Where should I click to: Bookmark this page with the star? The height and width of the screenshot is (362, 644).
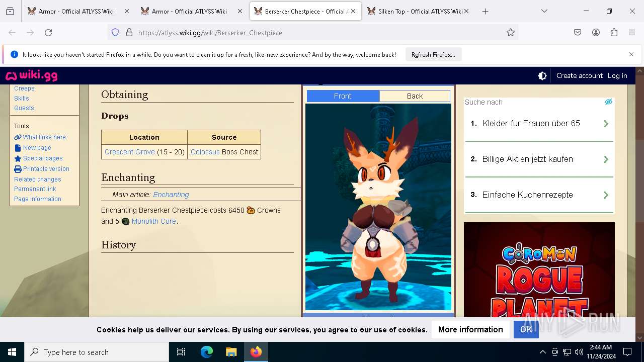pyautogui.click(x=511, y=33)
